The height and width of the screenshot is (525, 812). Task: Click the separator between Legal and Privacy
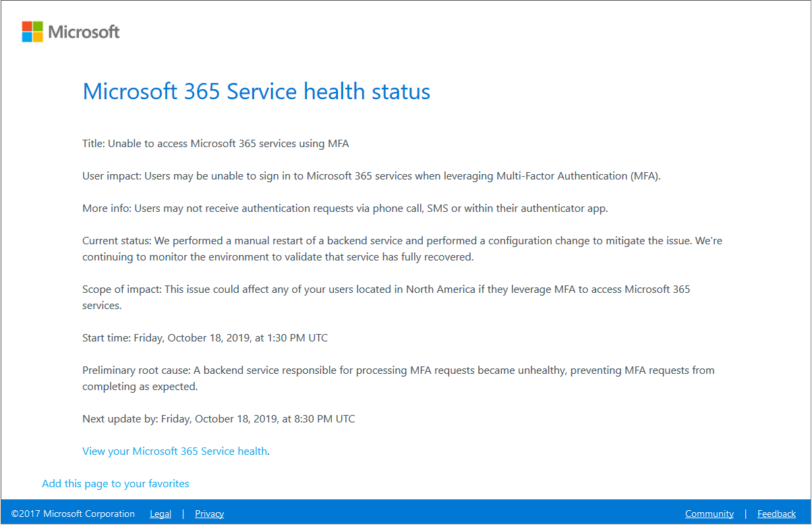tap(183, 514)
